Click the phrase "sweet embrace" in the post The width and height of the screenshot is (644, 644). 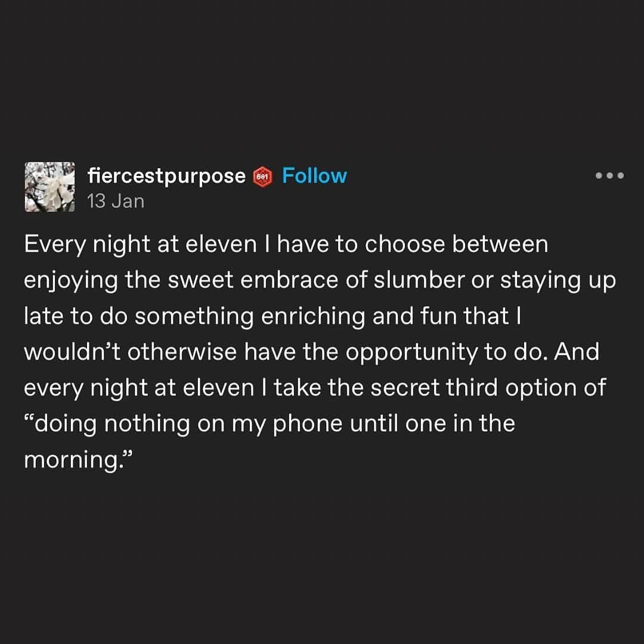pos(243,281)
